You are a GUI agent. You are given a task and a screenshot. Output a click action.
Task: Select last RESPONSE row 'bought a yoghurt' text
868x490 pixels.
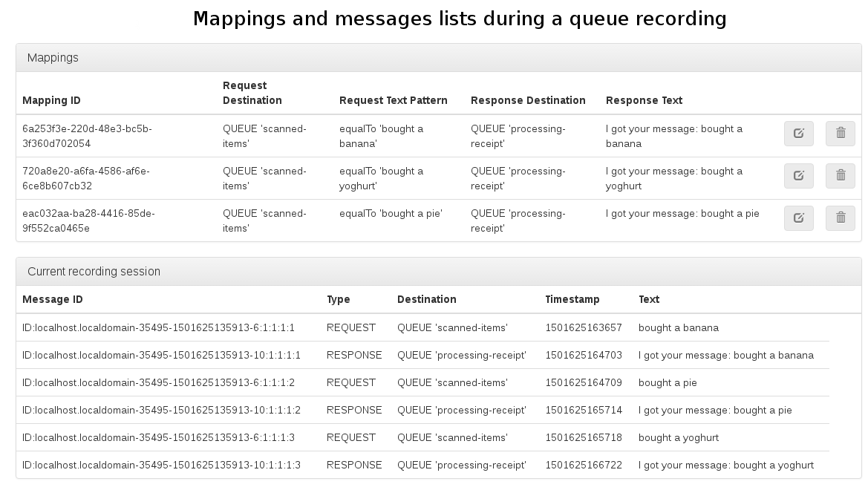[725, 465]
